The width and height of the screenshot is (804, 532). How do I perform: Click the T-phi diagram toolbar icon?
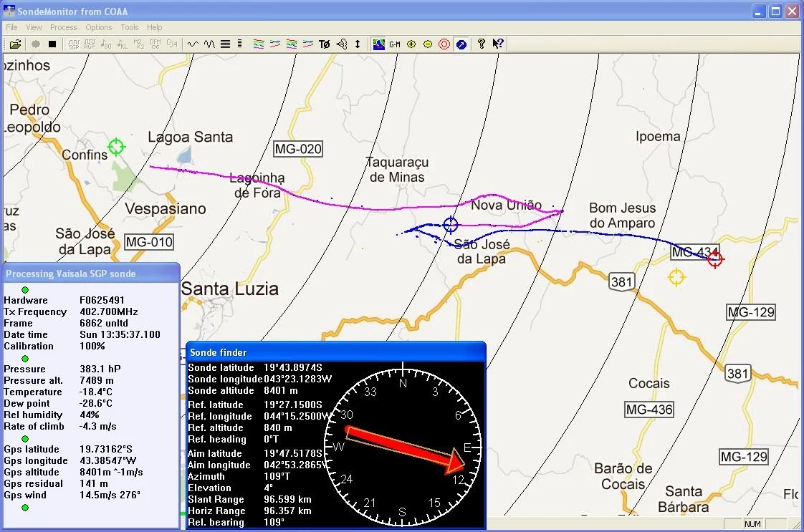coord(325,44)
